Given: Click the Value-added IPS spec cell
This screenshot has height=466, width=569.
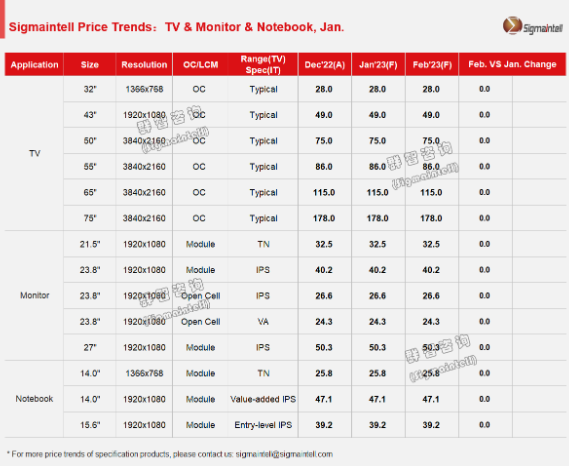Looking at the screenshot, I should click(x=263, y=399).
